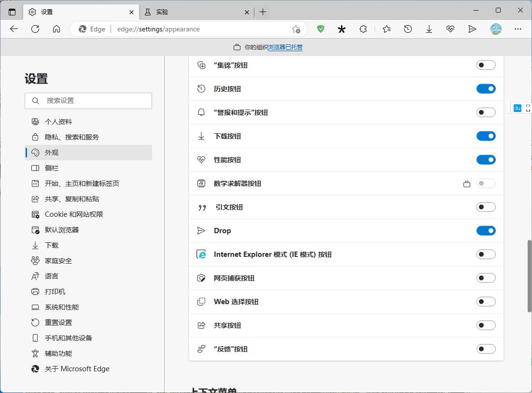Image resolution: width=532 pixels, height=393 pixels.
Task: Open 共享、复制和粘贴 settings
Action: pos(88,199)
